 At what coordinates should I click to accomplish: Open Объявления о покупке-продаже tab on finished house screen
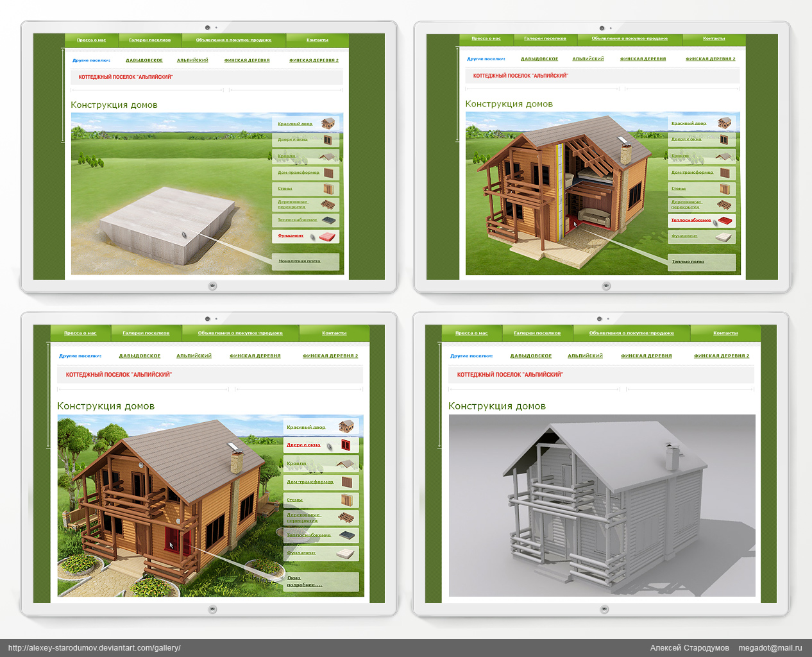pyautogui.click(x=241, y=333)
